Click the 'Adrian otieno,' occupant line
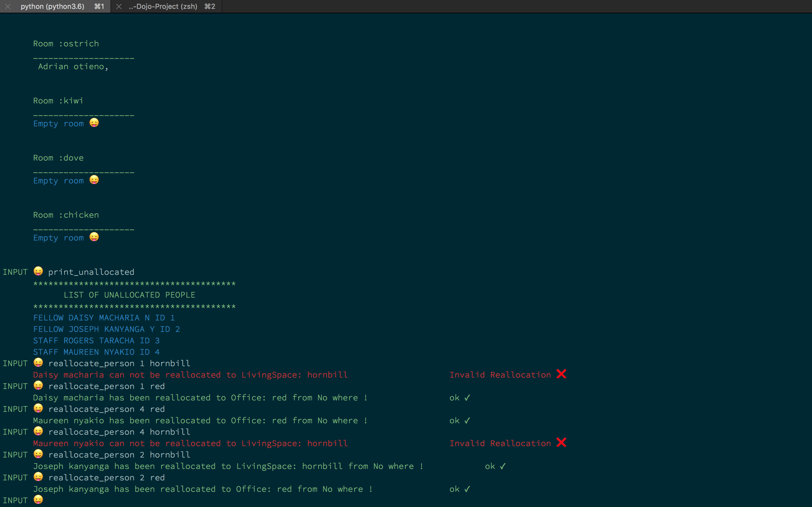 73,66
